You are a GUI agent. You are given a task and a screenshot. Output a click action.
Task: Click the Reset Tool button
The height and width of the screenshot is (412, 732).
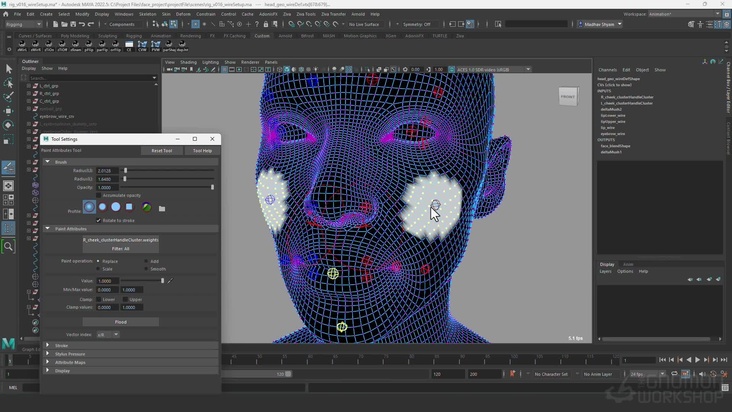(162, 151)
